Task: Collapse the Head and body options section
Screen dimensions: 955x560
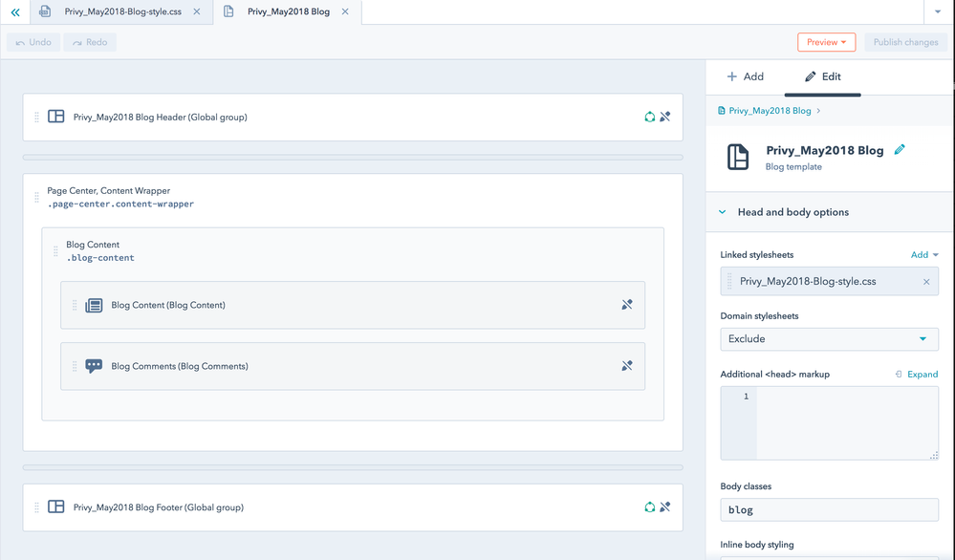Action: [x=722, y=212]
